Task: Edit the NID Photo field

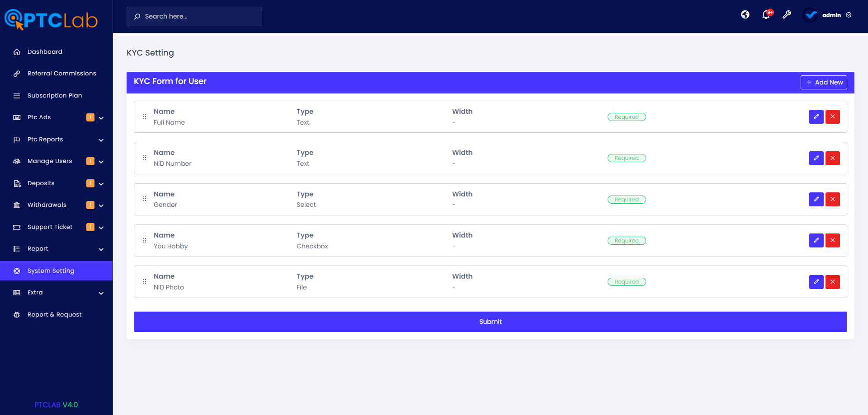Action: (816, 282)
